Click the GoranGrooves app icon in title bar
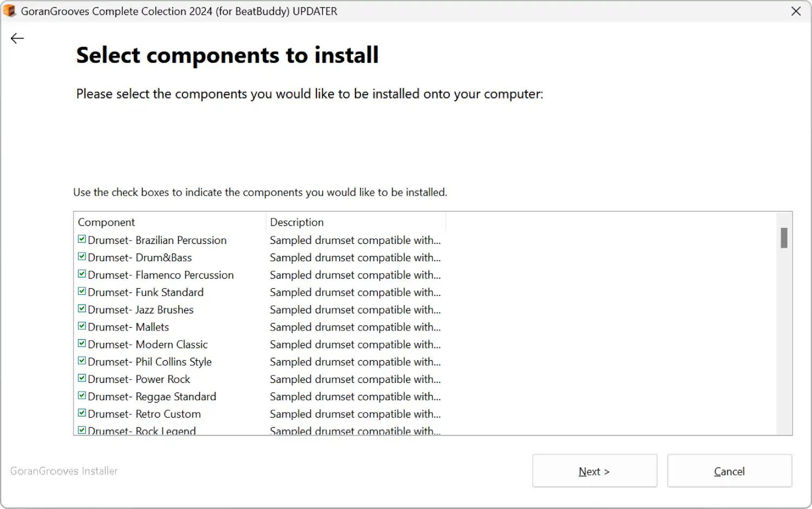The height and width of the screenshot is (509, 812). (x=10, y=11)
